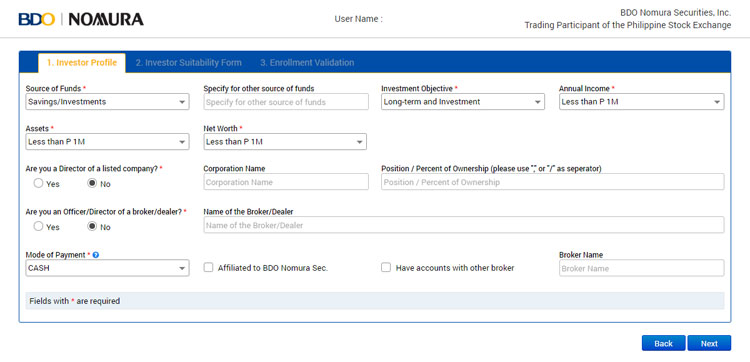Image resolution: width=750 pixels, height=362 pixels.
Task: Click the Back button
Action: pos(663,343)
